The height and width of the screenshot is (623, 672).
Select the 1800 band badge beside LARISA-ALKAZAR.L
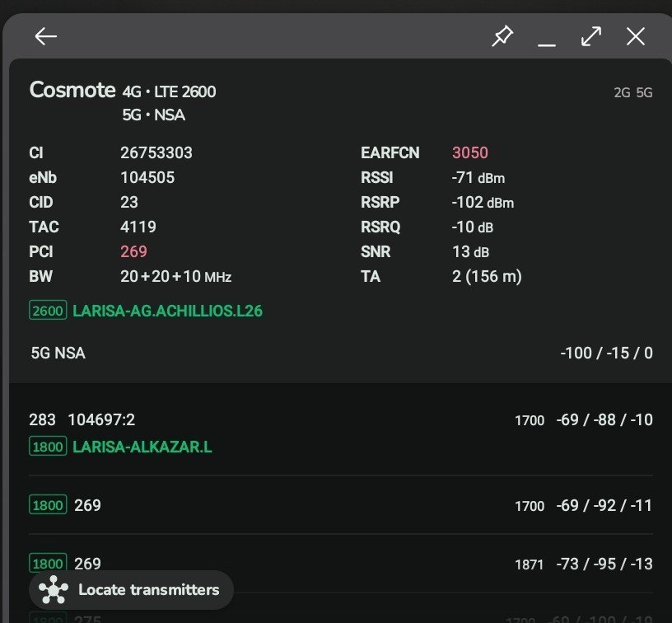(x=48, y=447)
